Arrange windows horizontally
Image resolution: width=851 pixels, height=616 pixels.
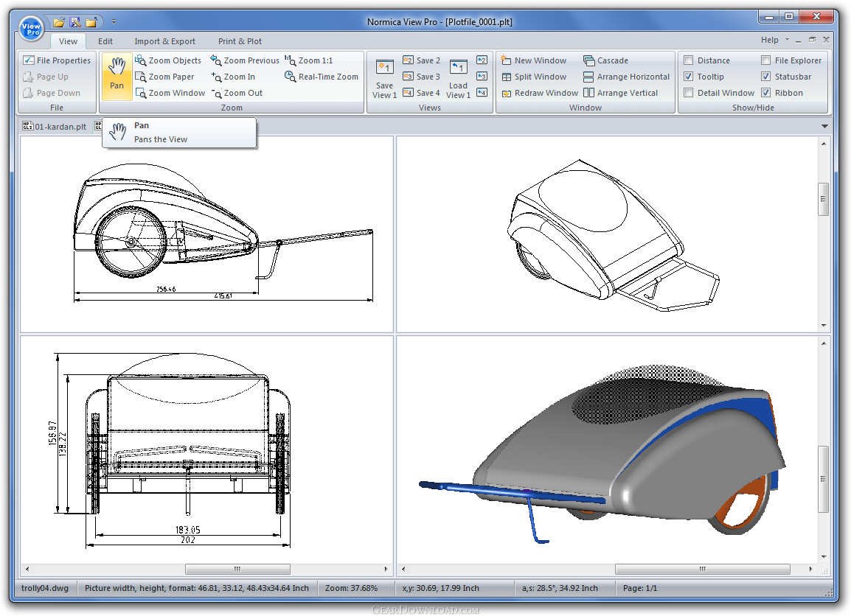(x=626, y=77)
